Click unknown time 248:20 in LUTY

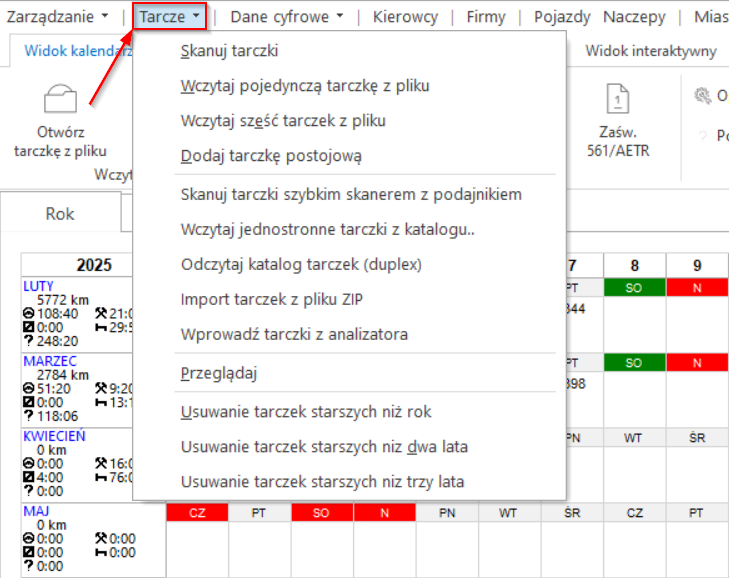(x=58, y=341)
